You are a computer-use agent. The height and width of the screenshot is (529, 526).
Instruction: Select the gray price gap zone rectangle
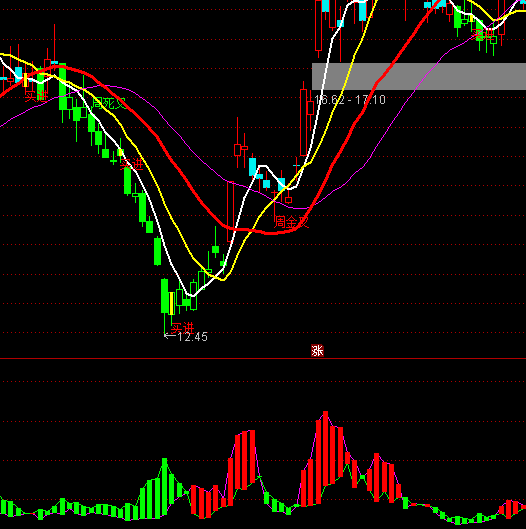(x=419, y=76)
